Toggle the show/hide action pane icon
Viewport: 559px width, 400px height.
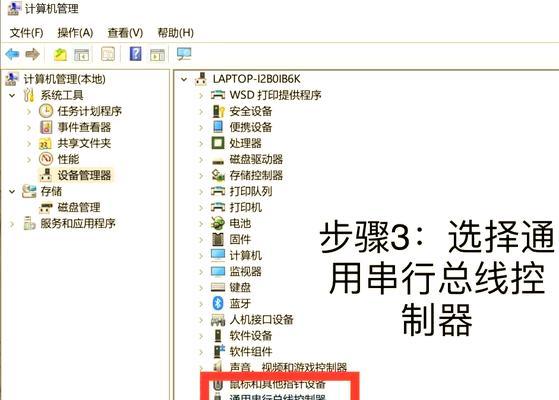(157, 55)
